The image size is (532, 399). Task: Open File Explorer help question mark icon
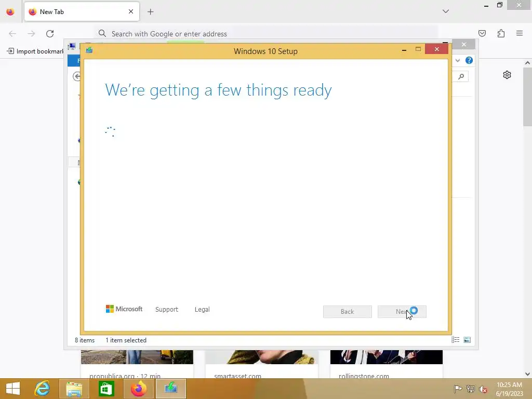[469, 60]
